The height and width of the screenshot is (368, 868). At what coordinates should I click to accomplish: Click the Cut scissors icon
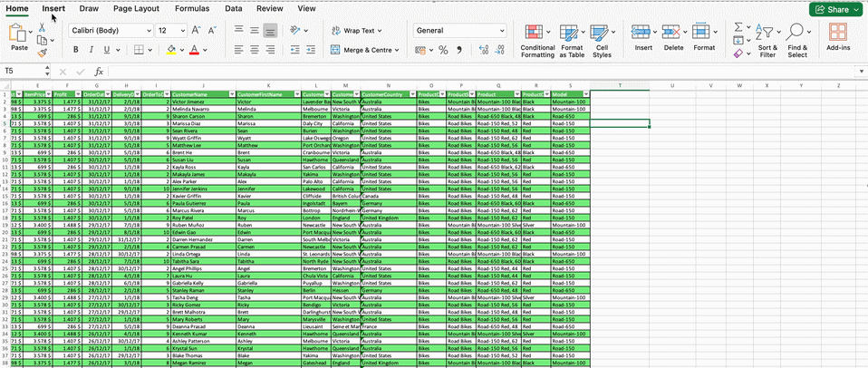[42, 28]
